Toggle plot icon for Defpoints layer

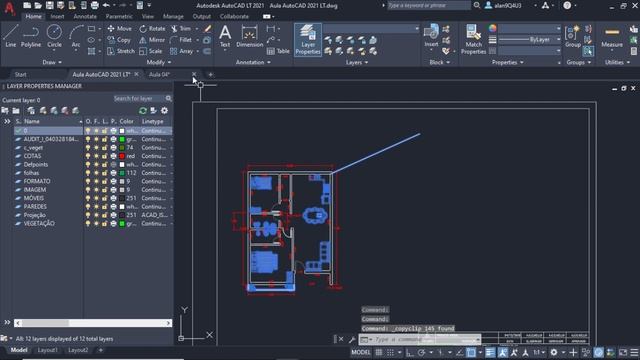point(113,164)
